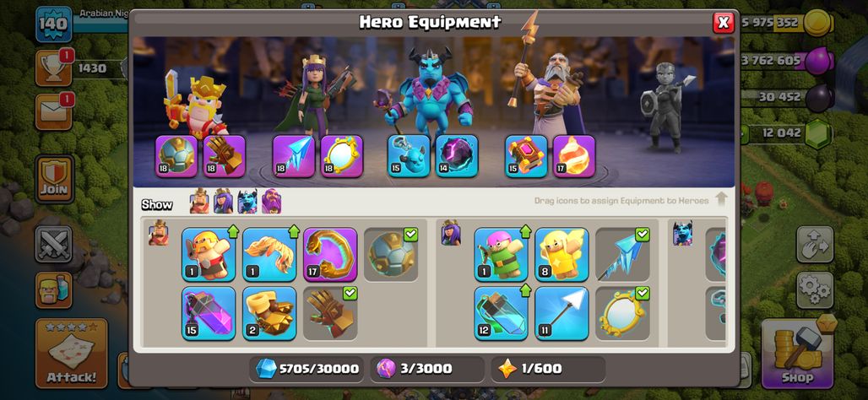868x400 pixels.
Task: Choose the level 8 Healer Puppet
Action: click(x=561, y=255)
